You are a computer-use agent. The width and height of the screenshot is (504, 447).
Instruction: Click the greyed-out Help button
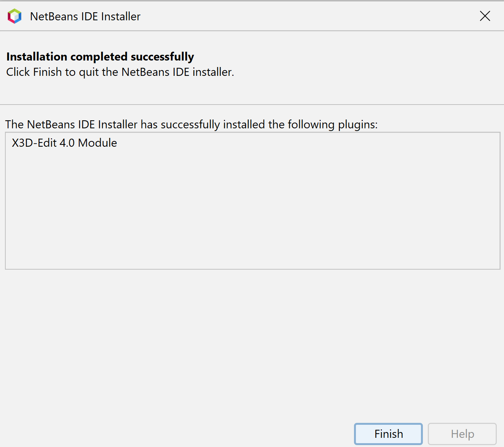point(462,434)
